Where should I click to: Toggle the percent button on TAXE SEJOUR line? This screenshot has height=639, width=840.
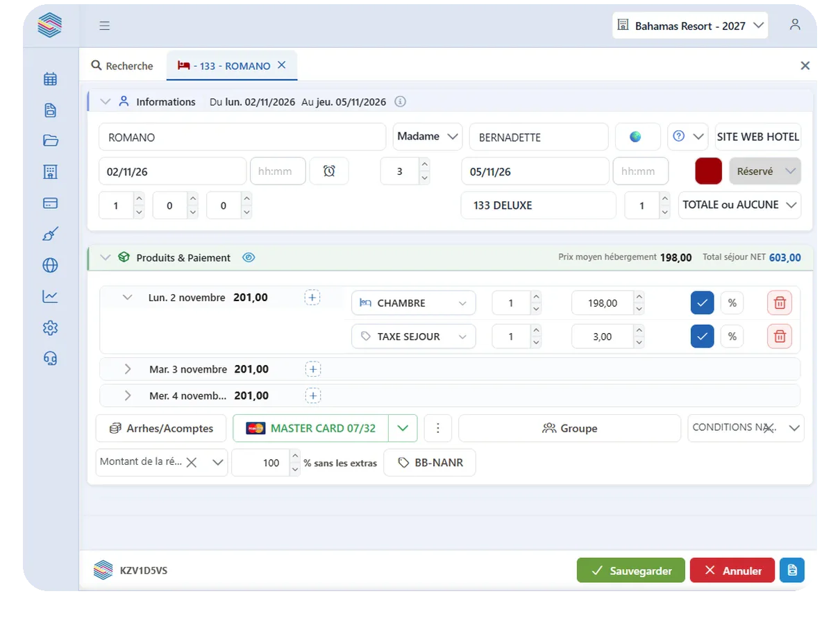732,336
